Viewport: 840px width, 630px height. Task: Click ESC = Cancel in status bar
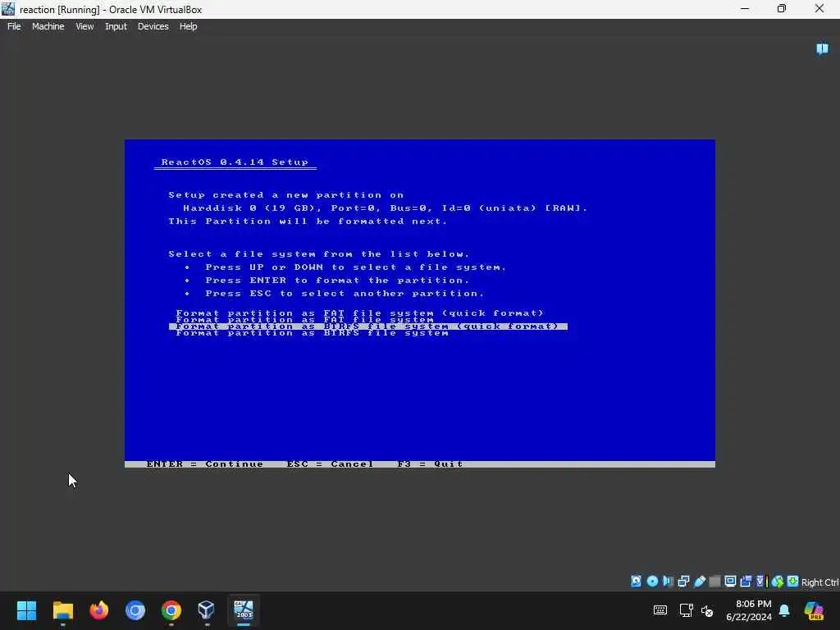[330, 464]
